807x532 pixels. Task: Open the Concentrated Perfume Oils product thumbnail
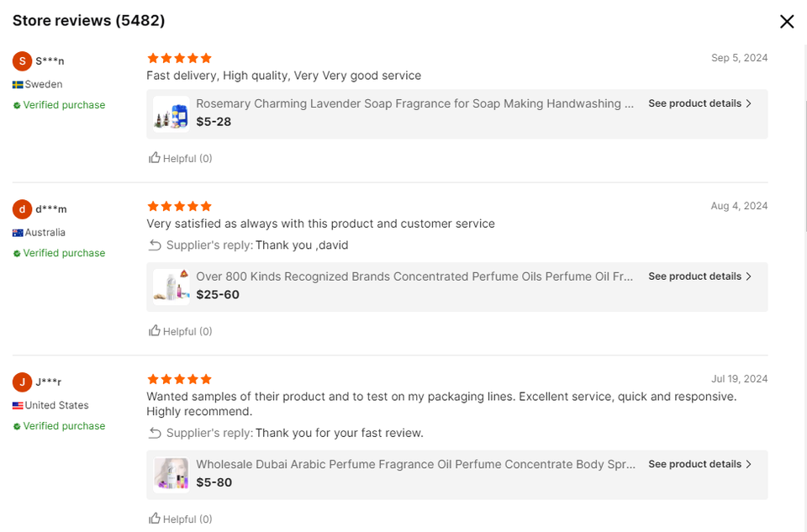pos(171,287)
